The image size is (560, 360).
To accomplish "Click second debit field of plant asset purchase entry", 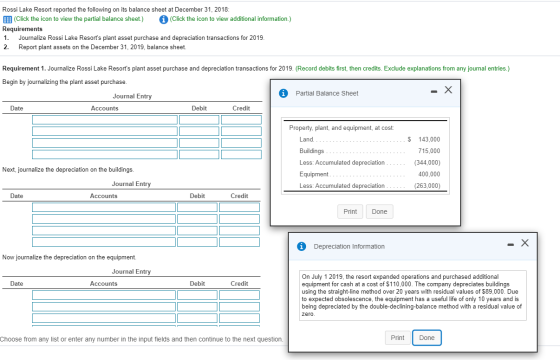I will click(x=199, y=131).
